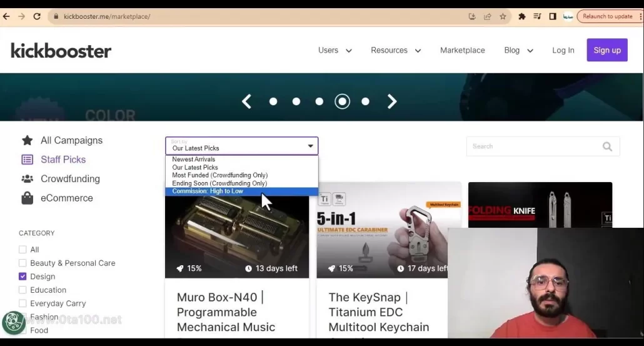Select the All Campaigns star filter

pyautogui.click(x=28, y=140)
